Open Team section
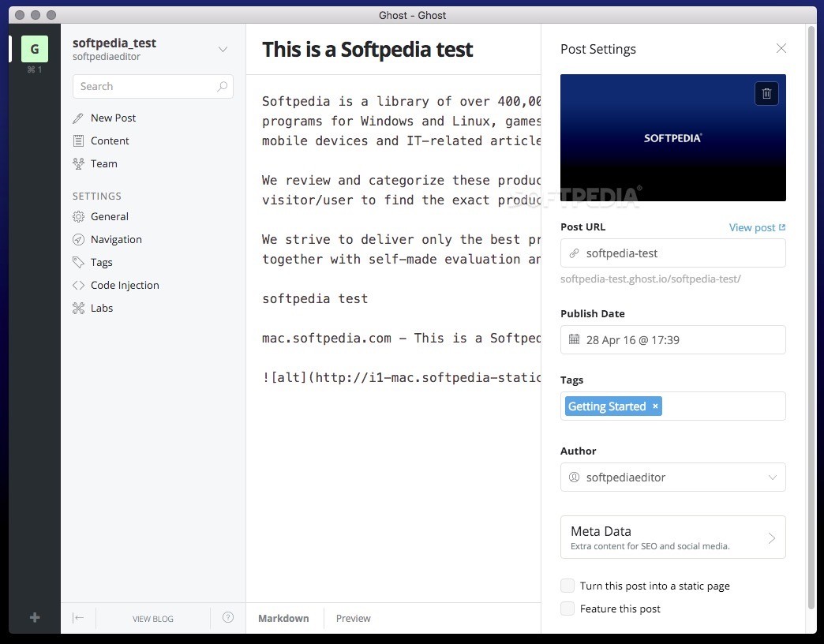 (104, 164)
